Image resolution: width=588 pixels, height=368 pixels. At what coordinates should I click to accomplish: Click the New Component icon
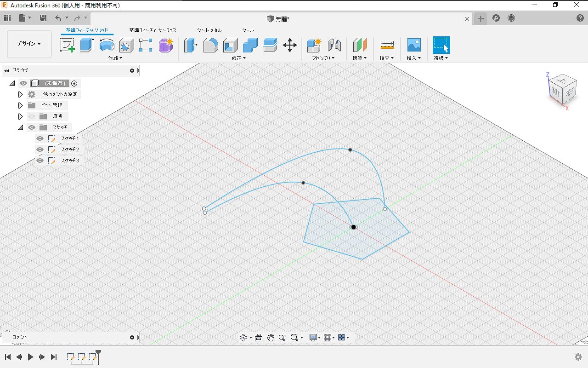(x=315, y=45)
